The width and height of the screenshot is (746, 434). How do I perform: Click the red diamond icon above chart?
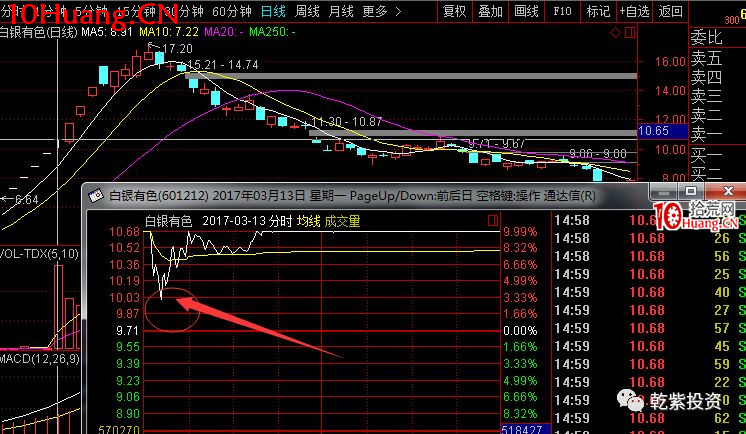pos(615,32)
